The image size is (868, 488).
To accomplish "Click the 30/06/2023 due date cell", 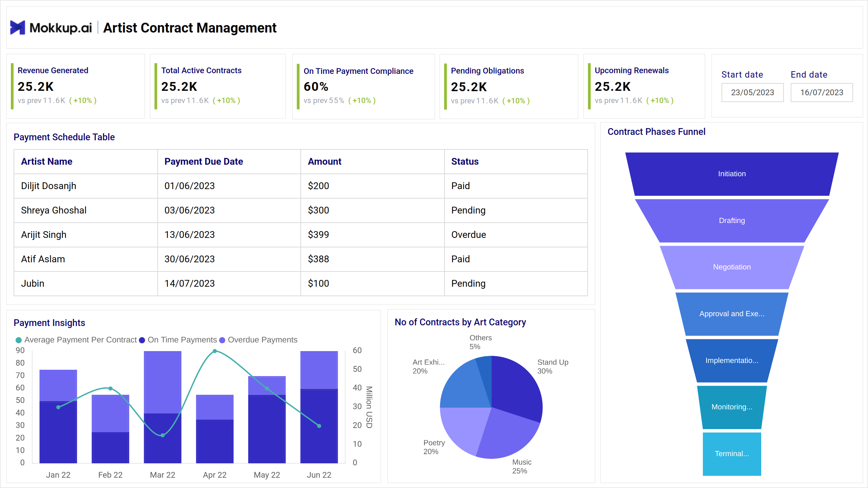I will 229,259.
